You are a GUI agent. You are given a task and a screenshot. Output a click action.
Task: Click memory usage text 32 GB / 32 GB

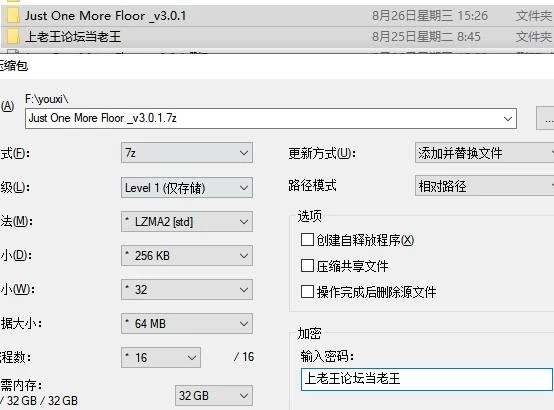click(39, 400)
